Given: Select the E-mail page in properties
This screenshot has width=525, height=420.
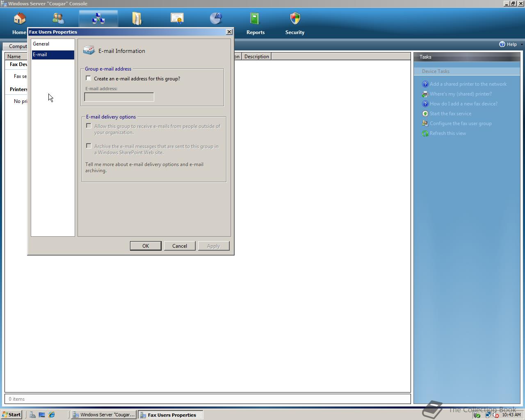Looking at the screenshot, I should [53, 55].
